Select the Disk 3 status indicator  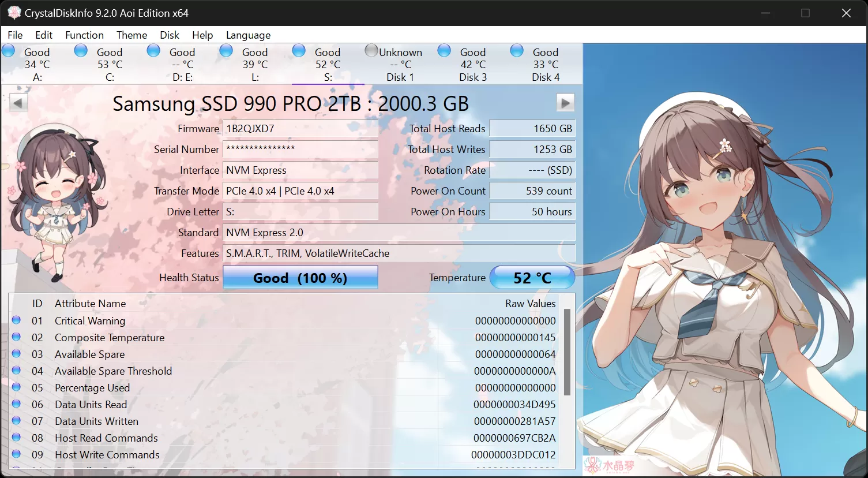click(x=444, y=50)
